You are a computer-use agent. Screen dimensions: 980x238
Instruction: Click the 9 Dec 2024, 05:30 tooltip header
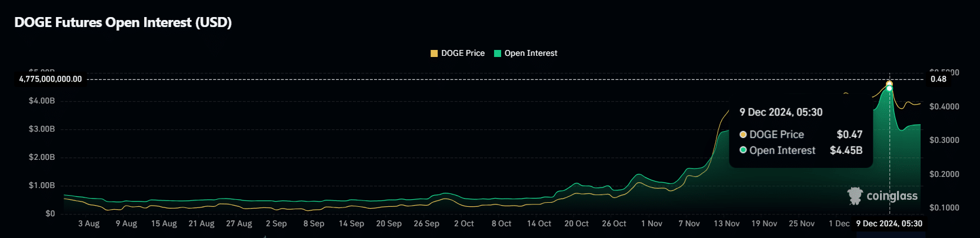click(781, 112)
